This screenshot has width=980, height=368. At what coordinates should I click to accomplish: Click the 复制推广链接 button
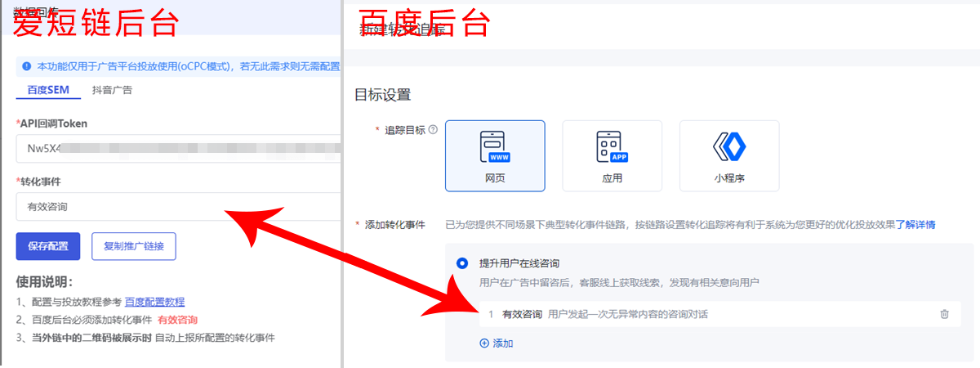tap(133, 246)
